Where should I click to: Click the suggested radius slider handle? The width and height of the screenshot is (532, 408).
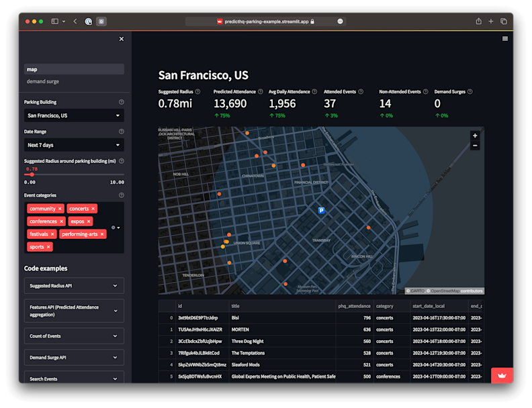pos(32,174)
